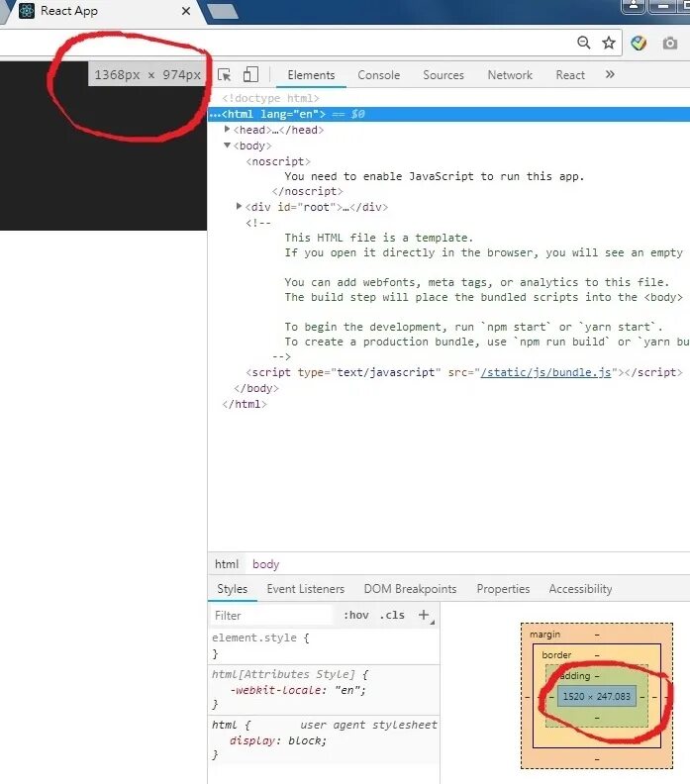
Task: Click the html breadcrumb item
Action: coord(227,564)
